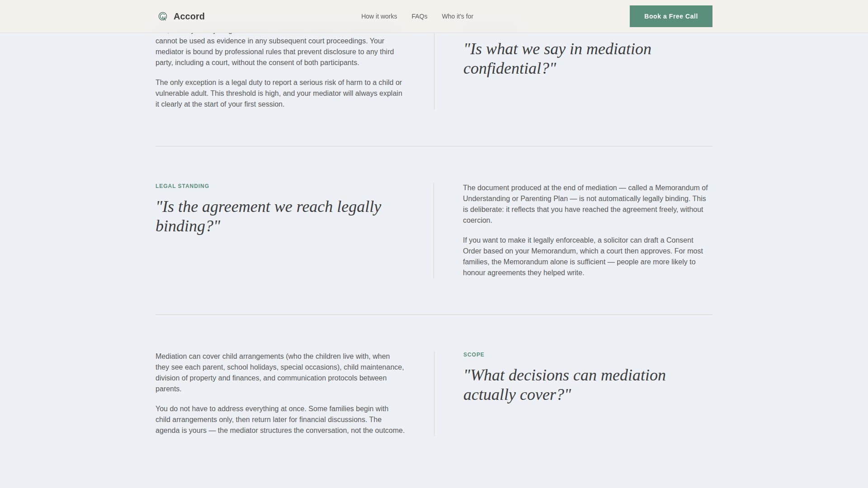868x488 pixels.
Task: Click the child arrangements coverage paragraph
Action: click(x=279, y=372)
